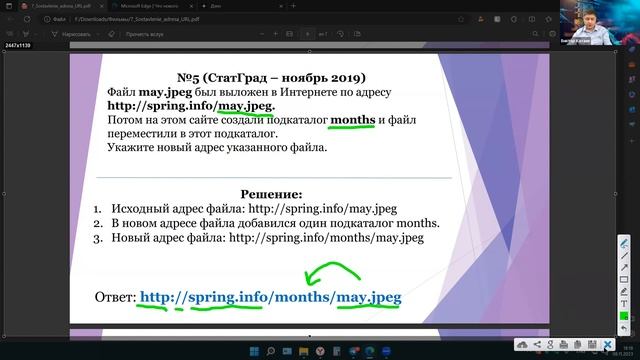Open Windows taskbar search
Viewport: 640px width, 360px height.
coord(271,351)
